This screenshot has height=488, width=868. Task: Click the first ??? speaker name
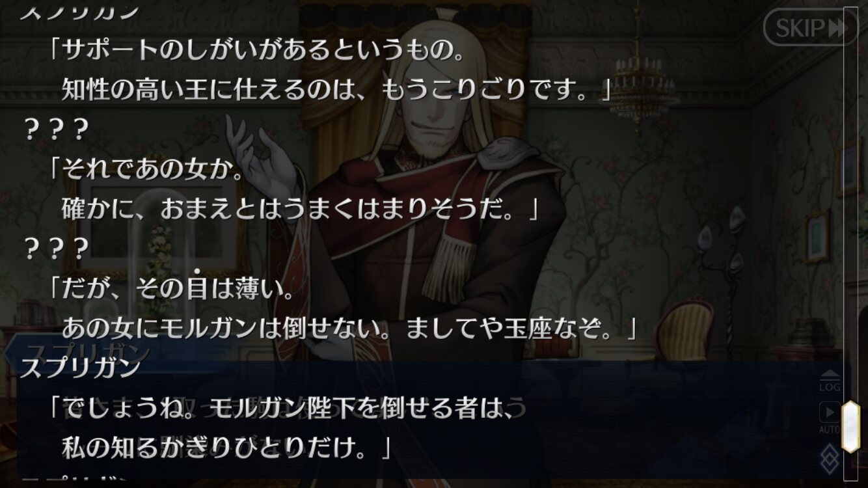pyautogui.click(x=55, y=131)
